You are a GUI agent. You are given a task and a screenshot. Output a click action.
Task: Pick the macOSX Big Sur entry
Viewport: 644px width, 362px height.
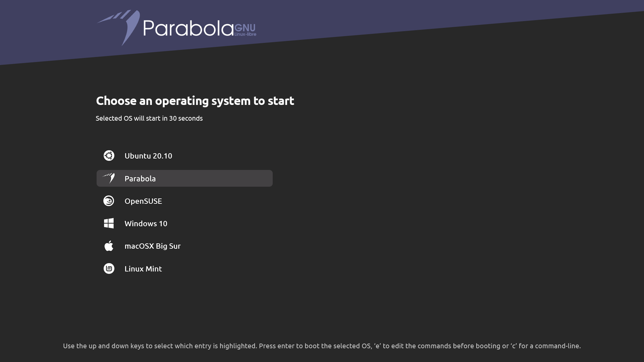[184, 246]
